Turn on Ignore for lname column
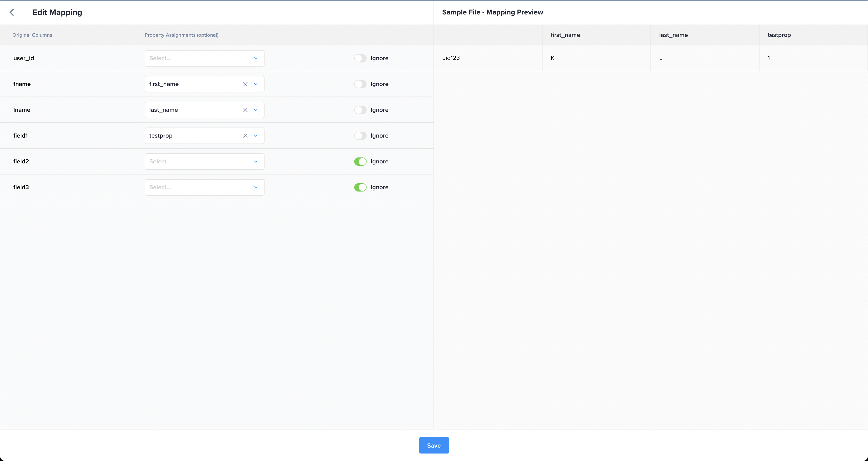 360,110
